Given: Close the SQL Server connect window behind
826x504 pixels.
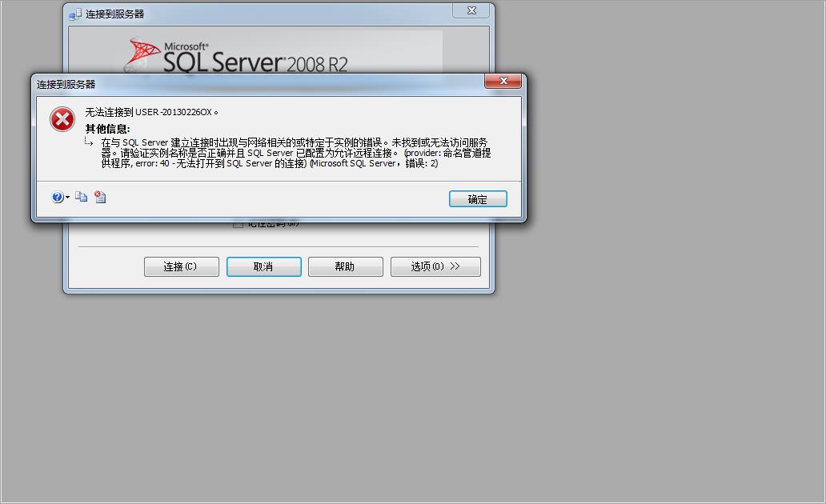Looking at the screenshot, I should (x=471, y=10).
